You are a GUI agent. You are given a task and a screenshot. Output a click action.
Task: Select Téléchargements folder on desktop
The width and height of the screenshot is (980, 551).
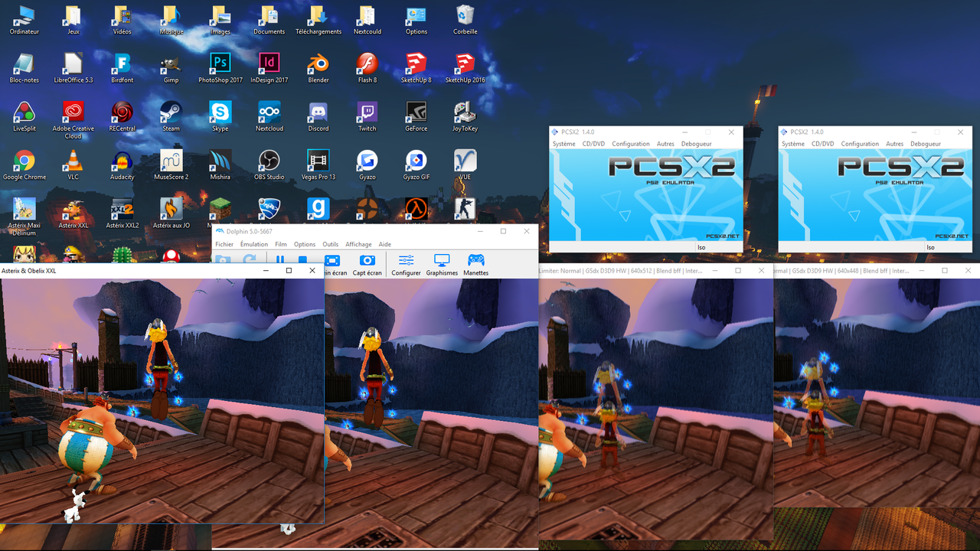pos(318,20)
